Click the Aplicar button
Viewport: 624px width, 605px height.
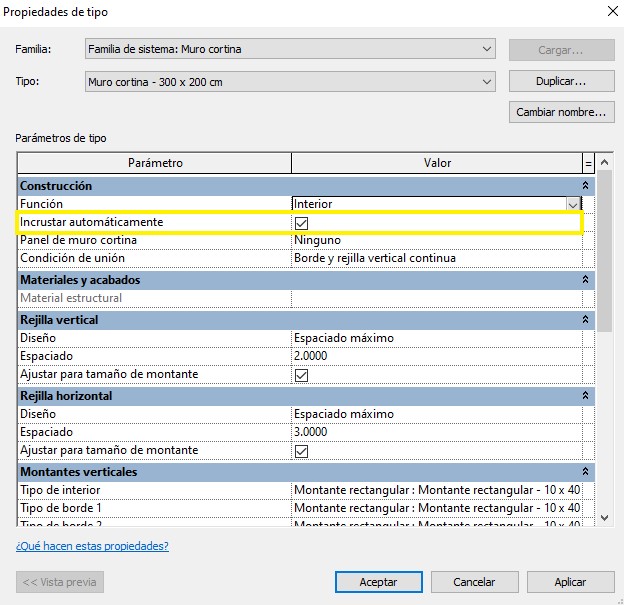pos(570,581)
